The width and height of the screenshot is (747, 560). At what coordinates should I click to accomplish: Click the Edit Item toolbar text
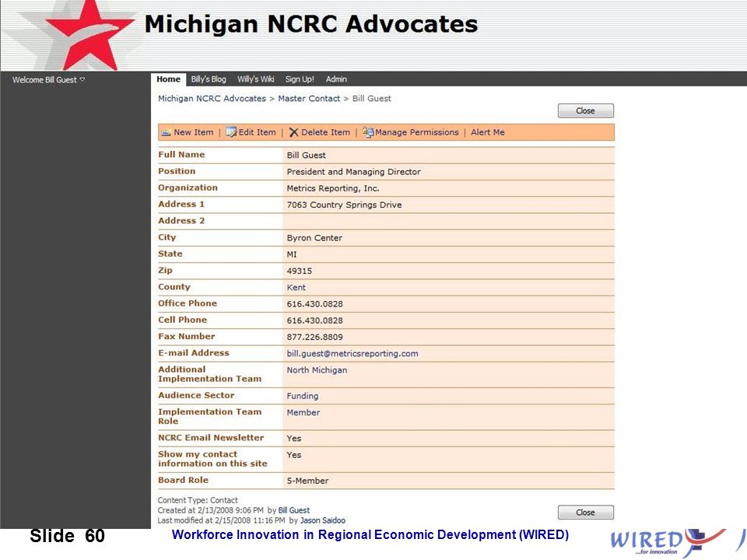pos(258,132)
